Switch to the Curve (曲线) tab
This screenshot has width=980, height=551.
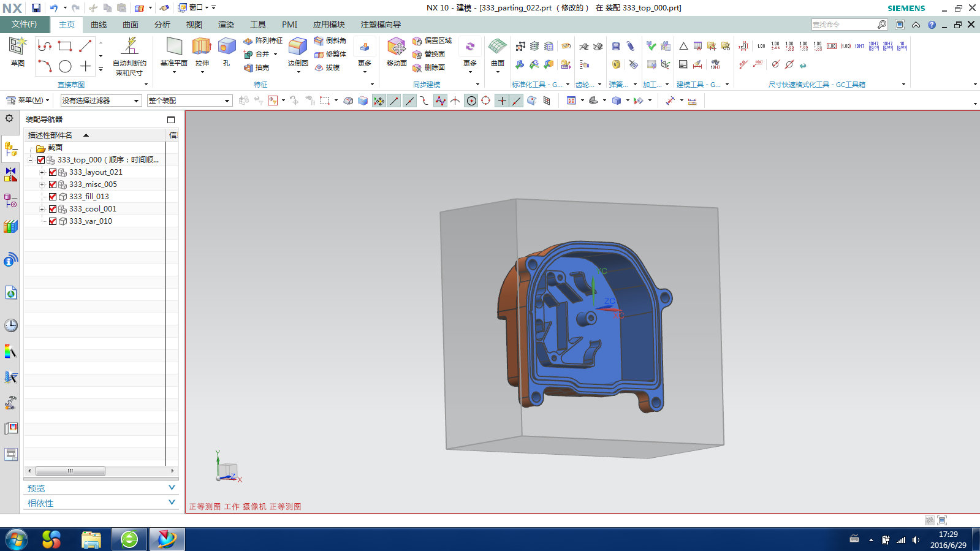pyautogui.click(x=99, y=25)
